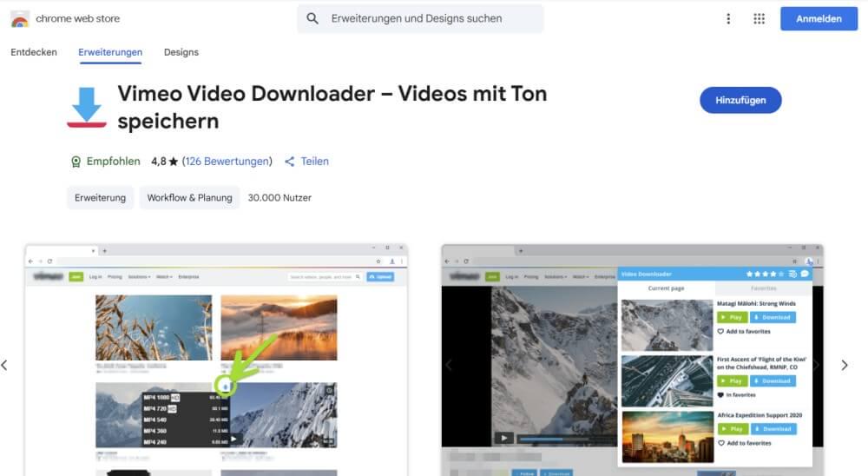Click the extension title heading
The width and height of the screenshot is (868, 476).
coord(332,107)
